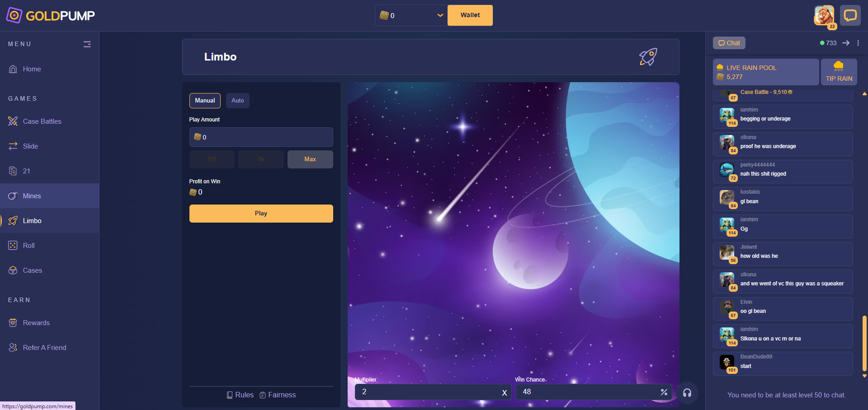Click kostakis's avatar in chat
The image size is (868, 410).
coord(727,197)
